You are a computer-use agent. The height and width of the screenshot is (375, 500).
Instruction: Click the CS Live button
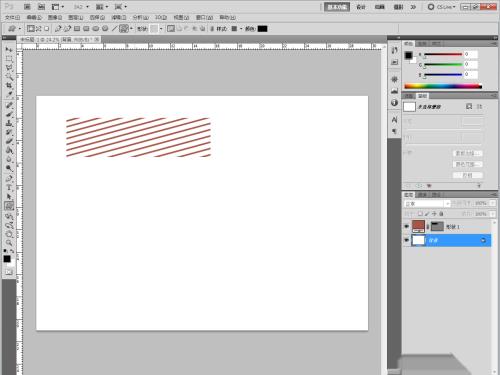[x=442, y=7]
